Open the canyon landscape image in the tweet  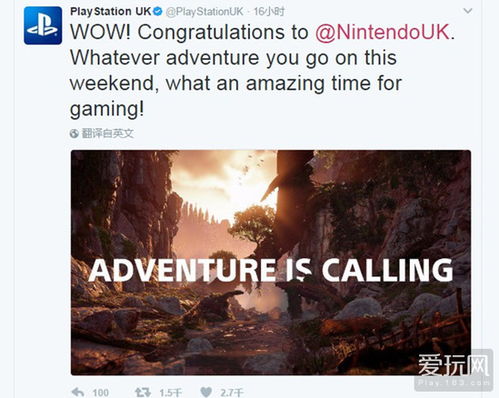tap(271, 263)
